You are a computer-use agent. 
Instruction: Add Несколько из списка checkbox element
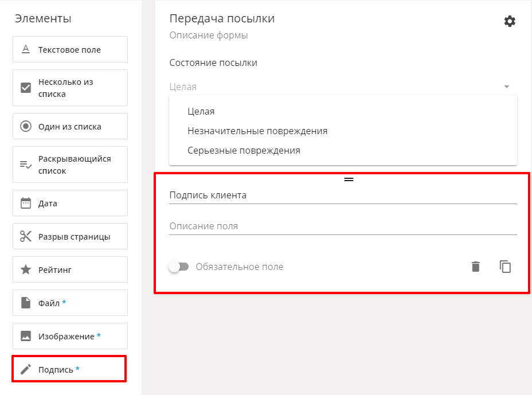click(71, 88)
